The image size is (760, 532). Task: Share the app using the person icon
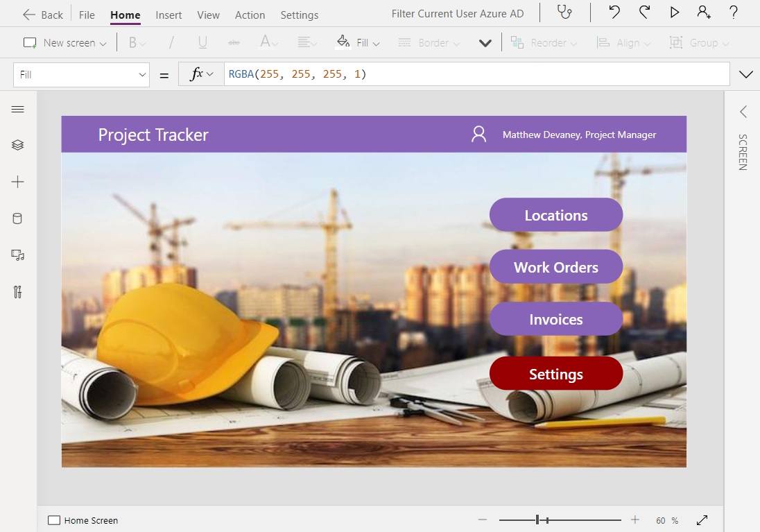[704, 12]
